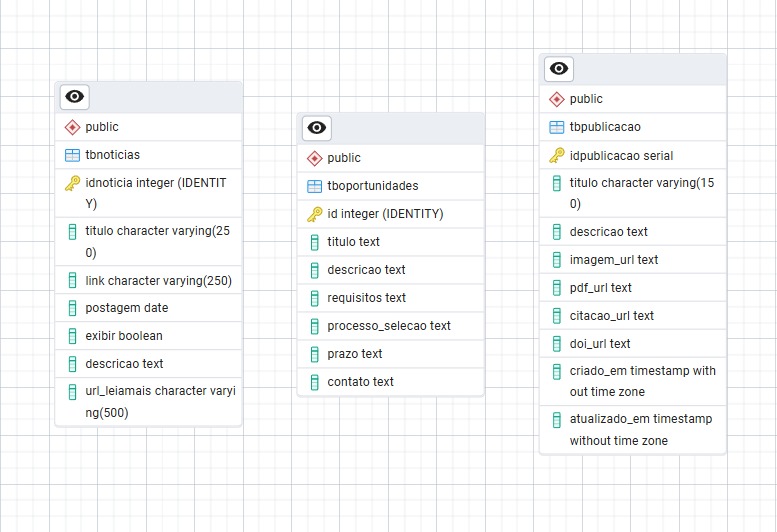Viewport: 777px width, 532px height.
Task: Click public schema icon in tbpublicacao
Action: click(557, 99)
